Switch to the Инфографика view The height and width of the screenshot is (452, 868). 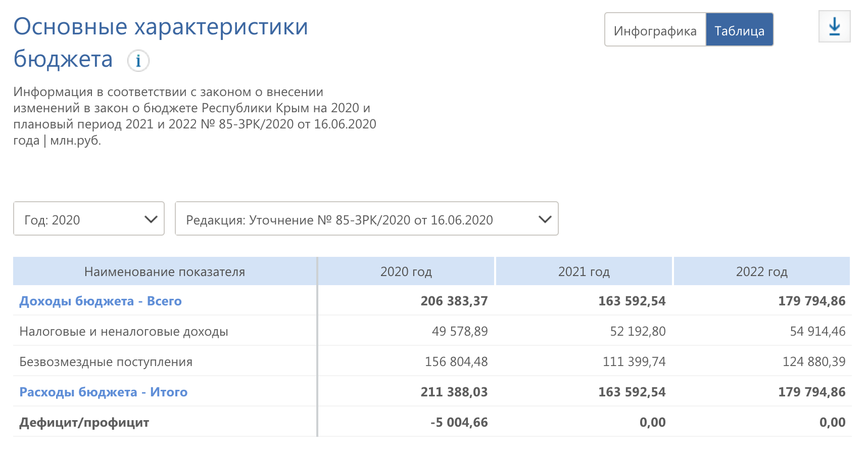655,30
